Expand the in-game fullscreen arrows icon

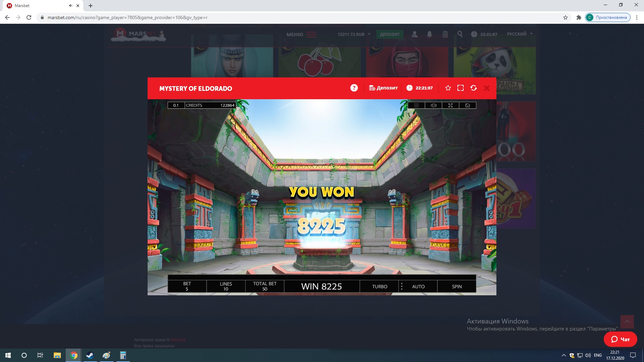pyautogui.click(x=450, y=105)
